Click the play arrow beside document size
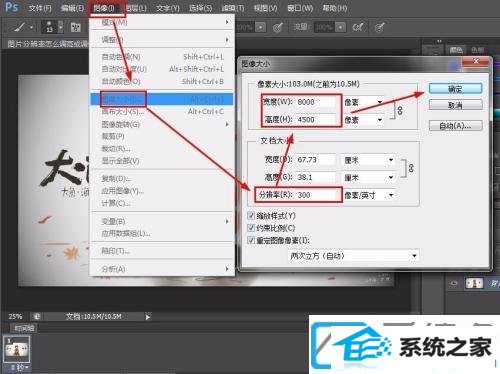 (x=148, y=317)
